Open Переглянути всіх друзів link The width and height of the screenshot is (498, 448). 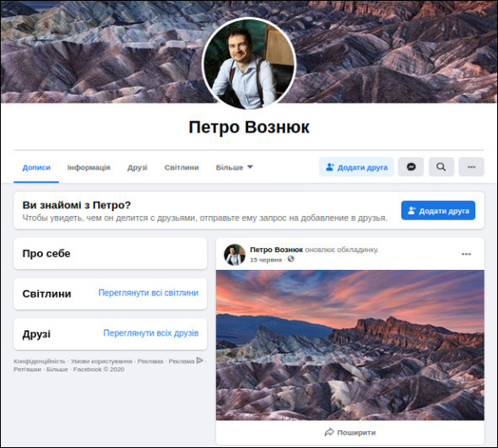tap(151, 333)
